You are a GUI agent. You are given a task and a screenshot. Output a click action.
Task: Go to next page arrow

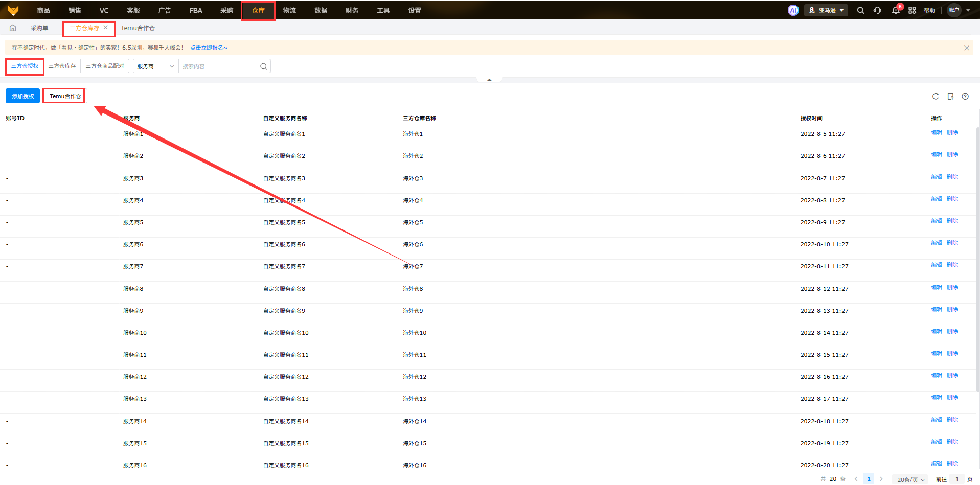coord(881,479)
